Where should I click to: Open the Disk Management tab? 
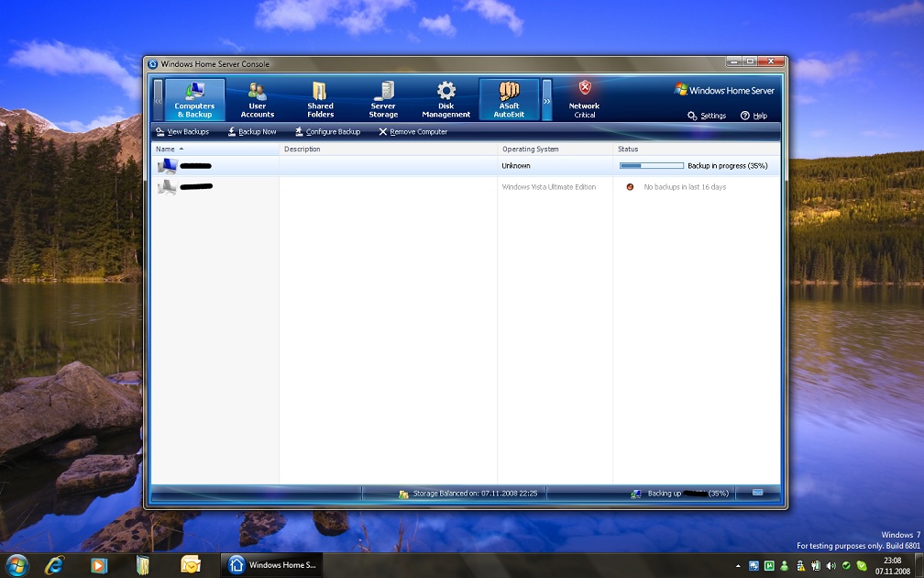point(446,100)
